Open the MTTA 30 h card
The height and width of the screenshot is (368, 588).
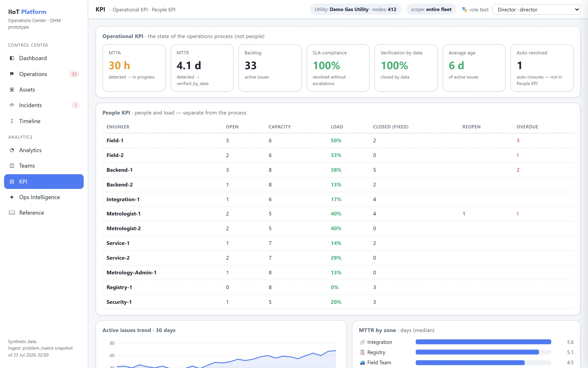[x=134, y=68]
